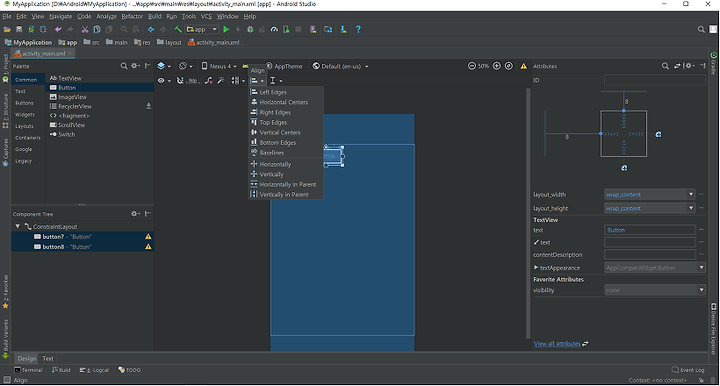Click the Make Project hammer icon

point(178,29)
